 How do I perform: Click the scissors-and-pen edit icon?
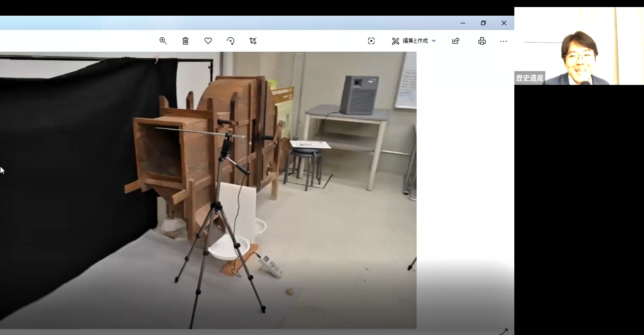pos(395,41)
